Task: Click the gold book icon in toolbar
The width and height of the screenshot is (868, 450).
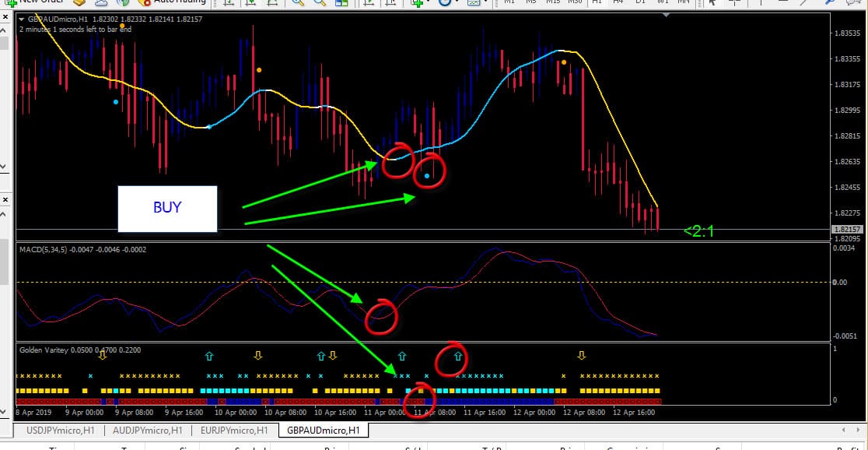Action: pyautogui.click(x=79, y=2)
